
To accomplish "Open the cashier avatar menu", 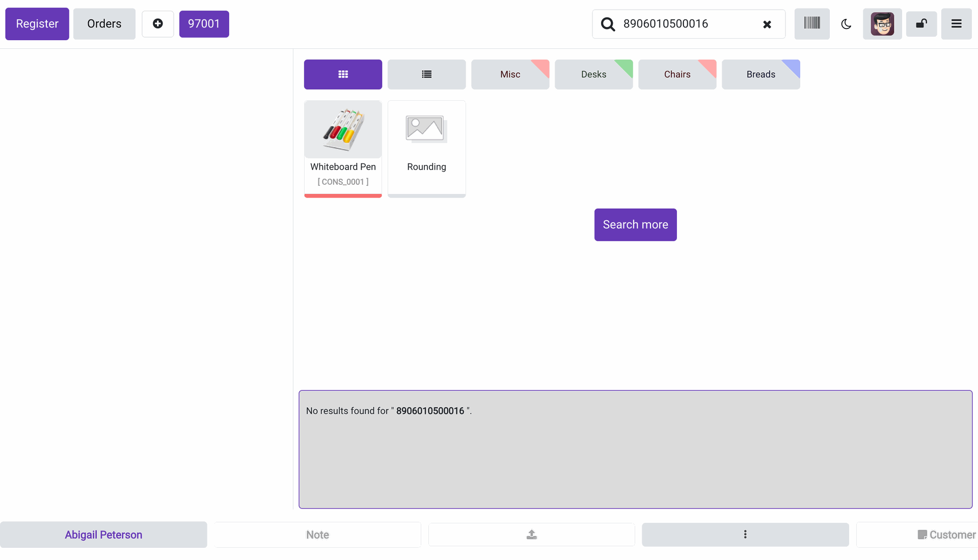I will pos(882,24).
